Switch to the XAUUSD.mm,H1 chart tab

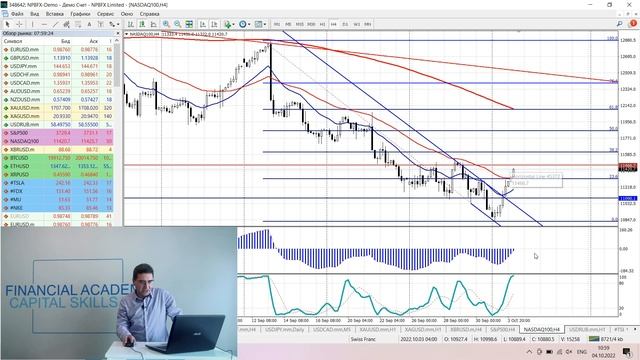(378, 329)
